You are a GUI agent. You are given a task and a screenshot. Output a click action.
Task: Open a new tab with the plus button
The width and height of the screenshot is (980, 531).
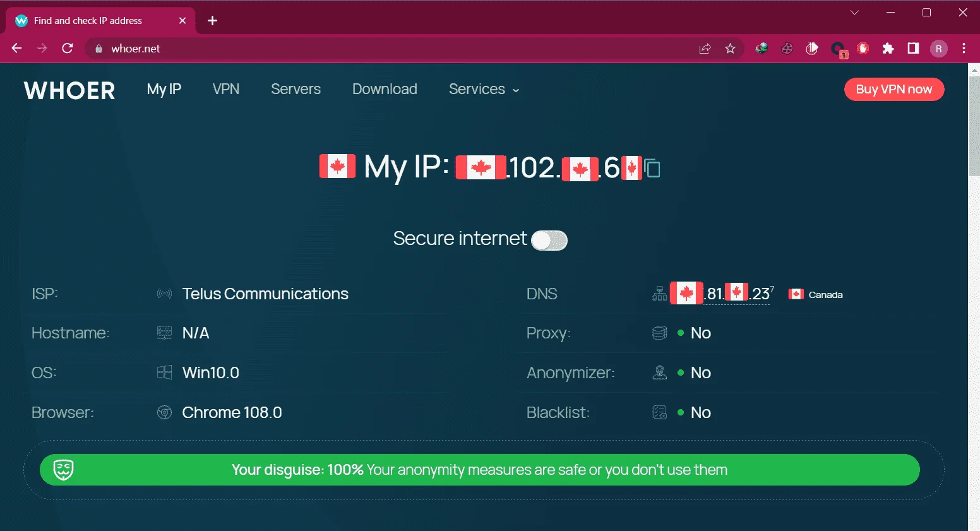pos(213,21)
